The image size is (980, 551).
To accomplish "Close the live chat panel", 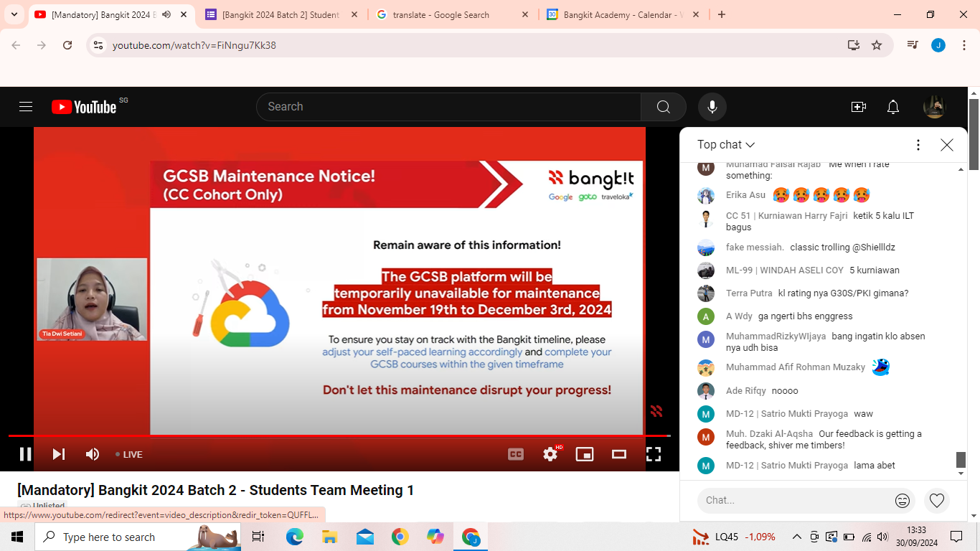I will point(947,145).
